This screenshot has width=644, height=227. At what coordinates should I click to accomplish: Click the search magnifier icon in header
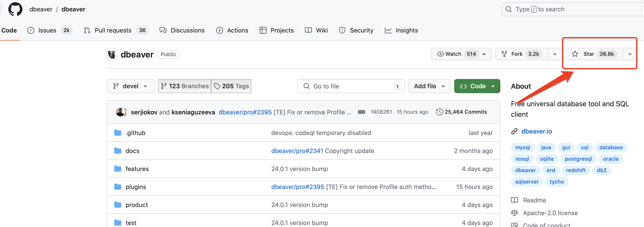508,9
